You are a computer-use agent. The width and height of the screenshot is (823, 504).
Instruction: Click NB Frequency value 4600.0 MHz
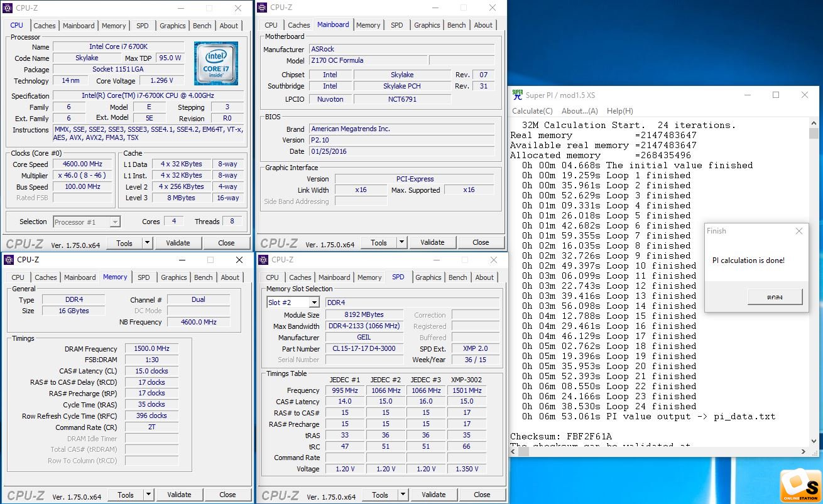point(199,322)
